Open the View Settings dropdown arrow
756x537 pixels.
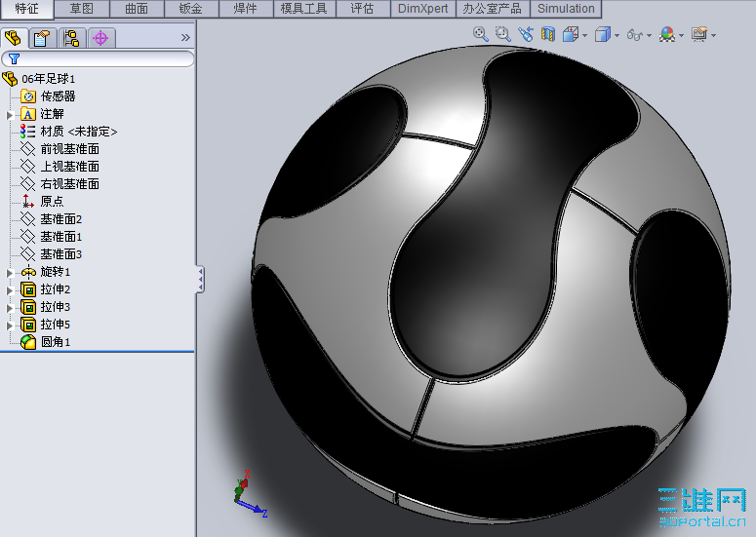pos(714,35)
